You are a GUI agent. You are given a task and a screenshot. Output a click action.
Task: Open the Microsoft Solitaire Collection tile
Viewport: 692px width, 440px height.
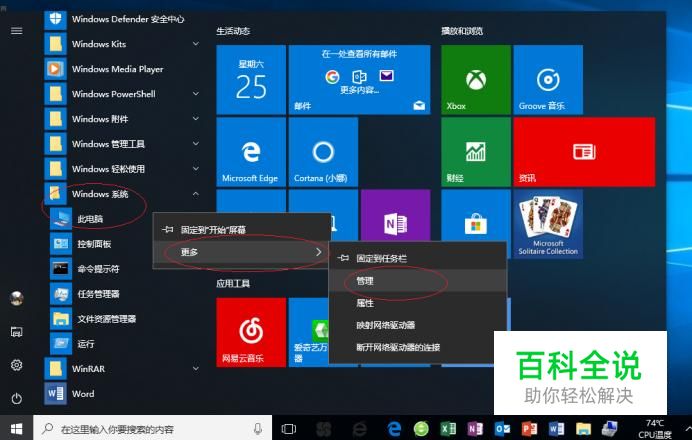point(548,224)
